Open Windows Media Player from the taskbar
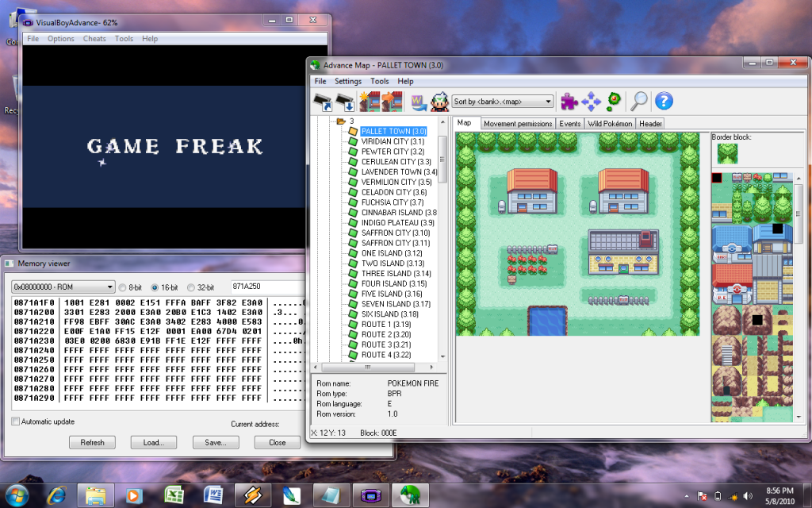This screenshot has height=508, width=812. pos(134,495)
